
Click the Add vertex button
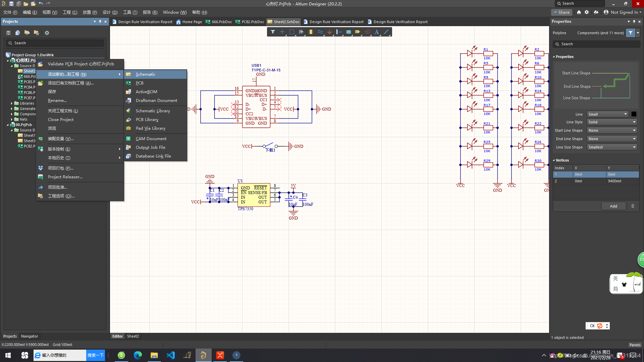pos(613,206)
